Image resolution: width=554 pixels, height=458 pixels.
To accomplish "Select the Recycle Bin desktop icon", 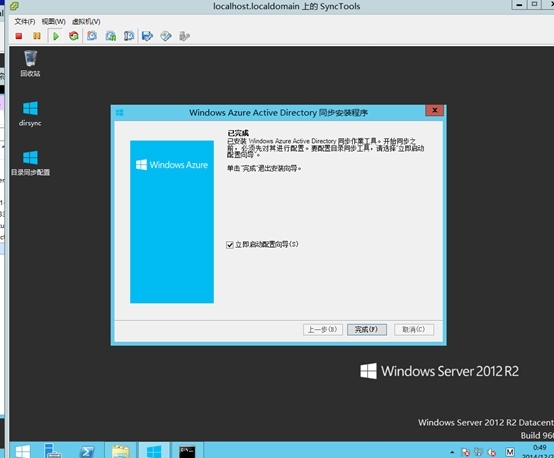I will tap(30, 64).
